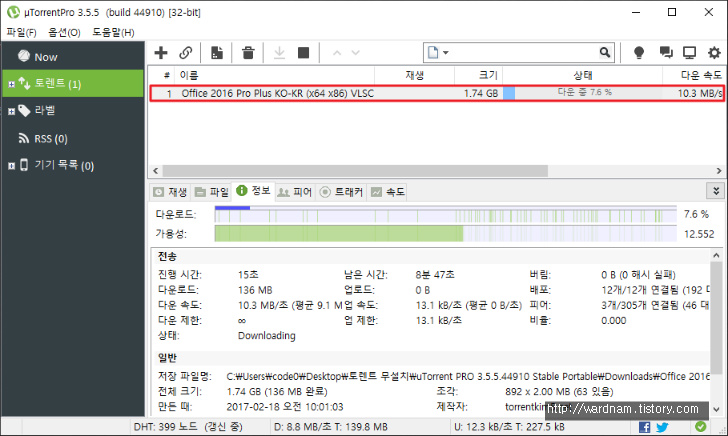
Task: Switch to the 트래커 tab
Action: [341, 192]
